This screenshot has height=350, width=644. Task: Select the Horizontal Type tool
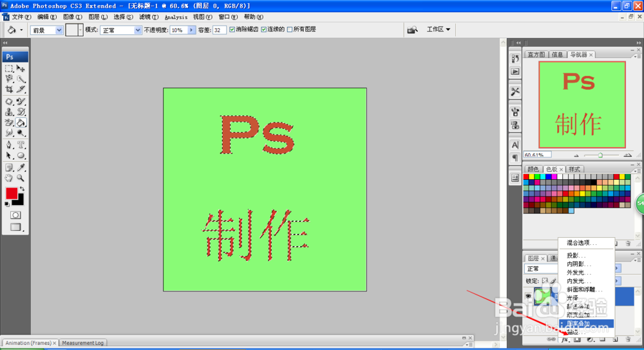click(x=21, y=145)
